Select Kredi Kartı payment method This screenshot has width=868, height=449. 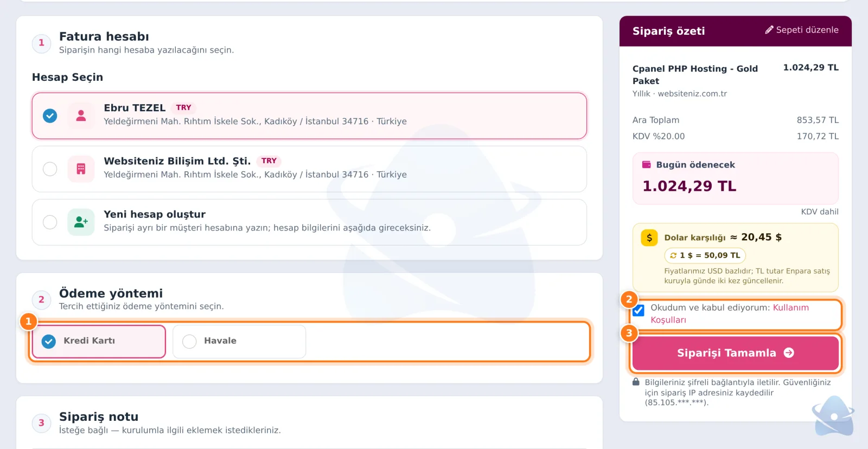(99, 341)
